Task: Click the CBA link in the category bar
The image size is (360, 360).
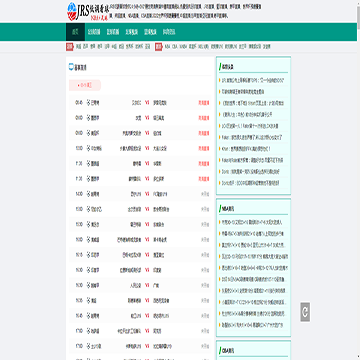Action: pos(174,47)
